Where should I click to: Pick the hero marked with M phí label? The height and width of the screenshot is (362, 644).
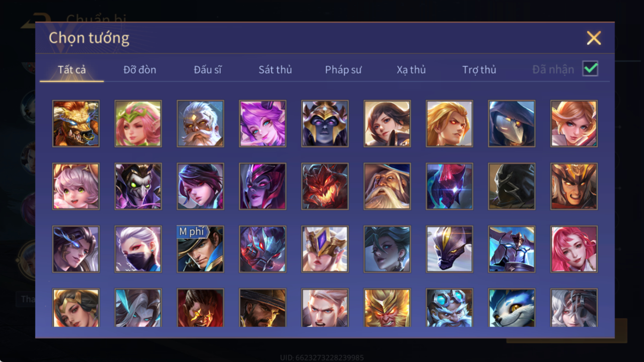[200, 249]
